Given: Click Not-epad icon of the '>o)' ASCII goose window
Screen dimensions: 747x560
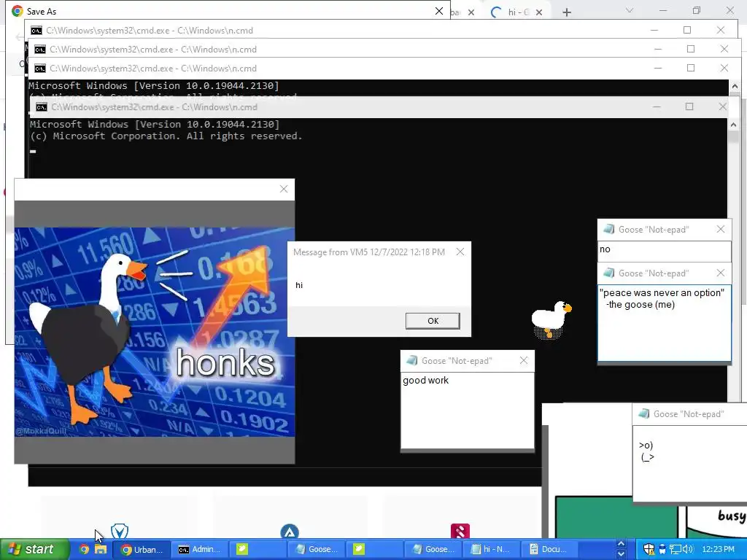Looking at the screenshot, I should (643, 414).
